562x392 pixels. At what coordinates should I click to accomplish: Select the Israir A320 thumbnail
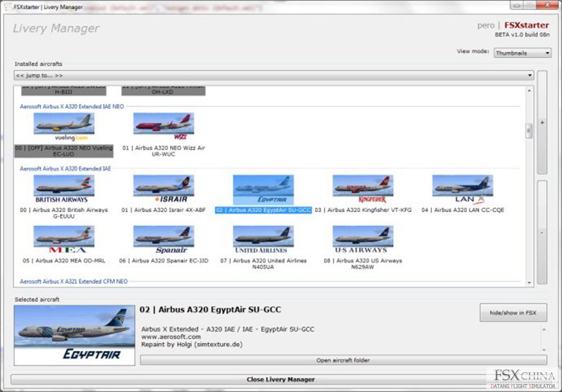point(164,189)
